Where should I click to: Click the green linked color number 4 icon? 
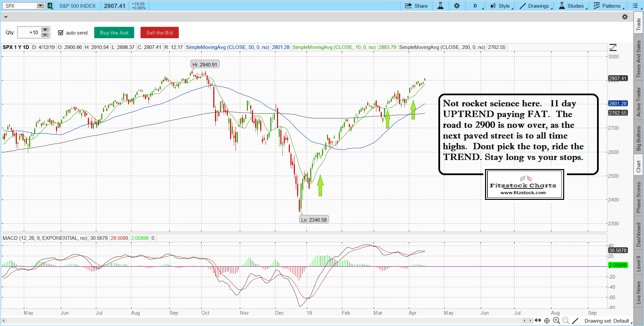[x=50, y=6]
